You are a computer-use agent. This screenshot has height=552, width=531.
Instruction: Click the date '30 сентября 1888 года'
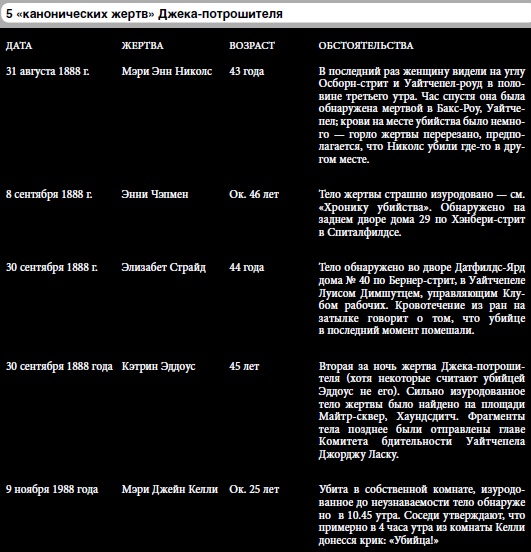point(59,366)
